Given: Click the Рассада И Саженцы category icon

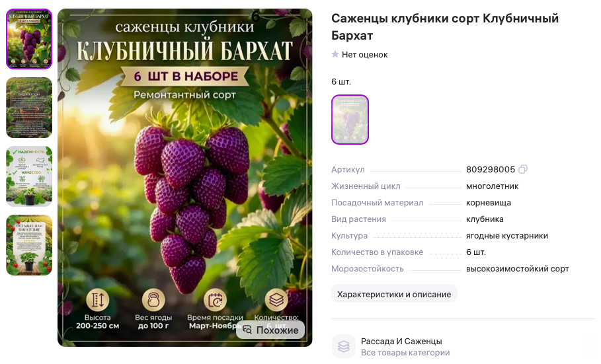Looking at the screenshot, I should point(343,346).
